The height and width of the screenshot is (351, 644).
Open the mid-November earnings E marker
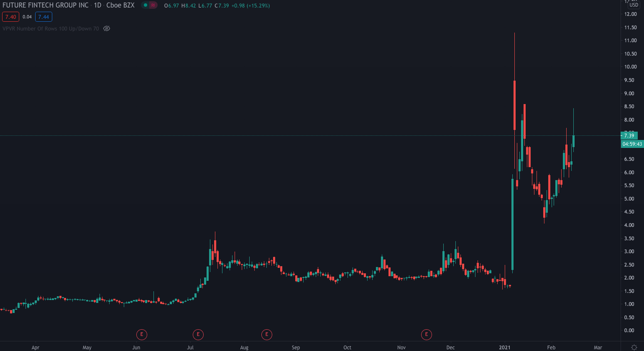coord(427,334)
